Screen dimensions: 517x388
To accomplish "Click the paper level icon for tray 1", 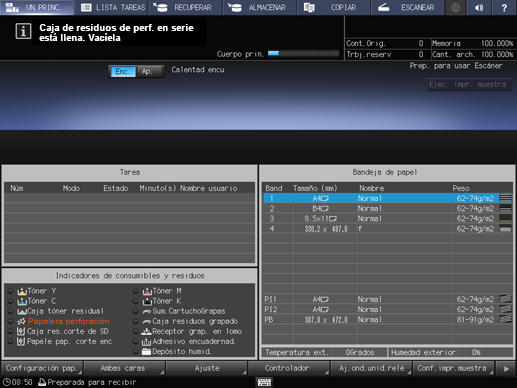I will coord(505,198).
